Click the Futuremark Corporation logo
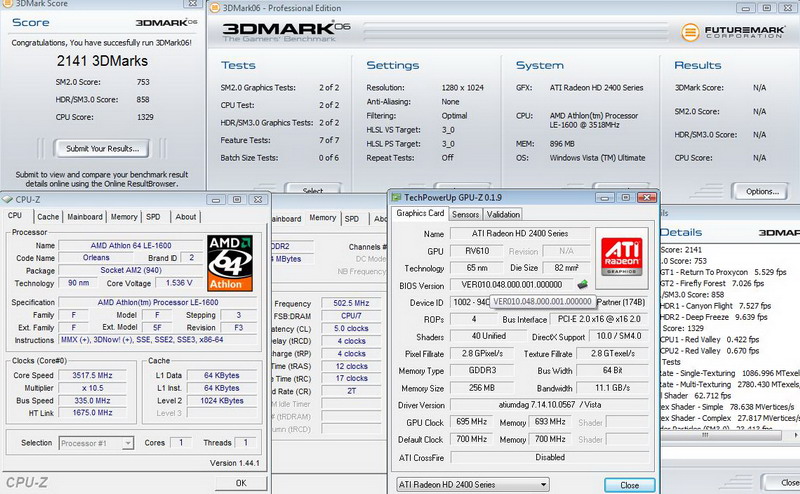This screenshot has height=494, width=800. coord(733,32)
